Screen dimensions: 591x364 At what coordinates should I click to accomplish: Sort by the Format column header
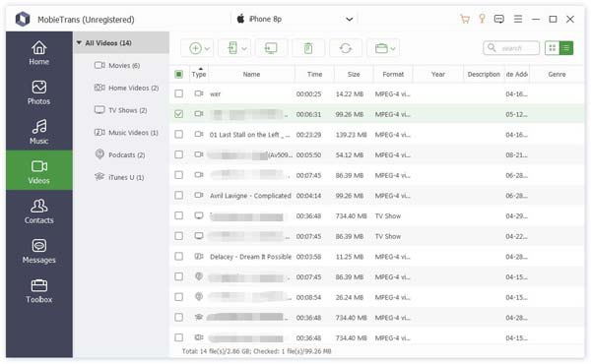[393, 74]
